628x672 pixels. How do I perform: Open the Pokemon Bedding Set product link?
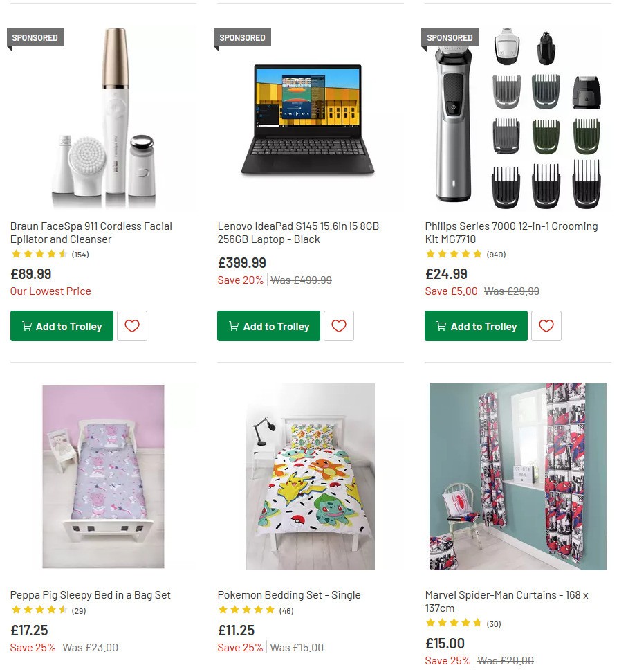click(x=289, y=594)
